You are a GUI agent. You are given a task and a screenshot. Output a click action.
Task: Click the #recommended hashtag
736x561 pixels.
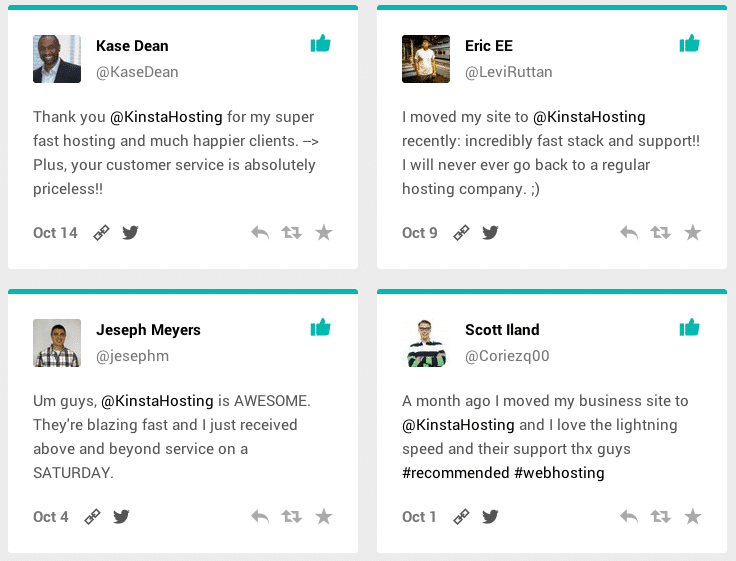455,473
